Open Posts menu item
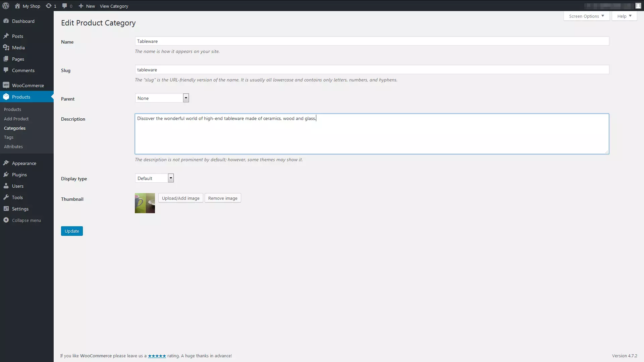644x362 pixels. [27, 36]
